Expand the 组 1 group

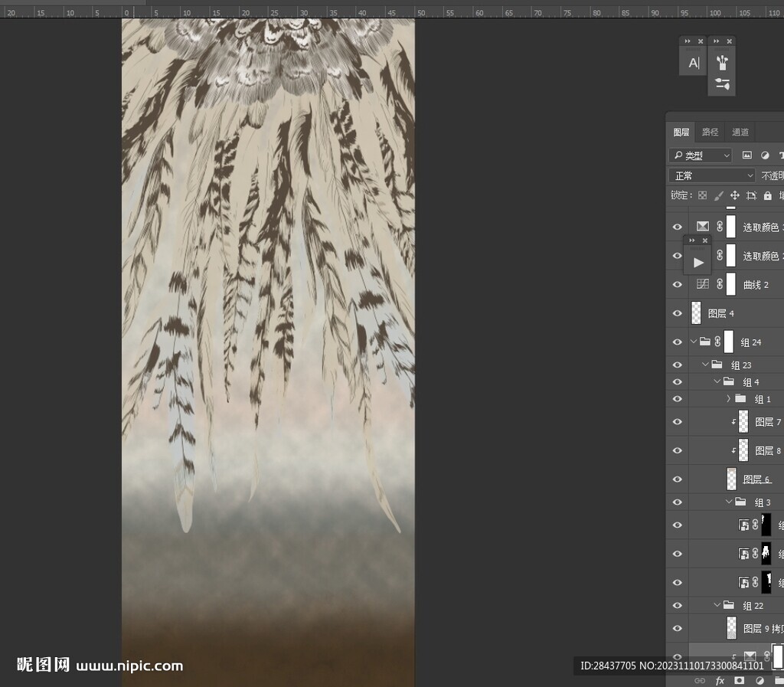click(x=728, y=399)
